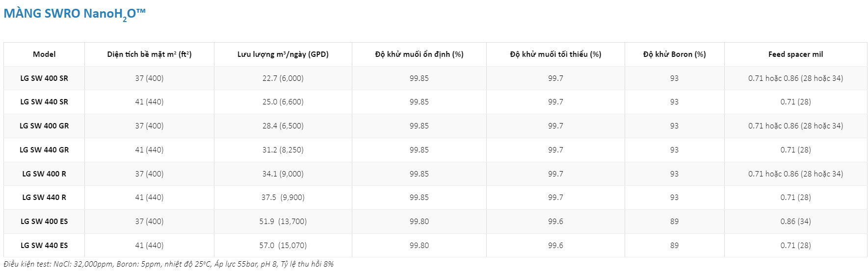Select the LG SW 440 SR model cell
Viewport: 868px width, 274px height.
click(x=44, y=102)
